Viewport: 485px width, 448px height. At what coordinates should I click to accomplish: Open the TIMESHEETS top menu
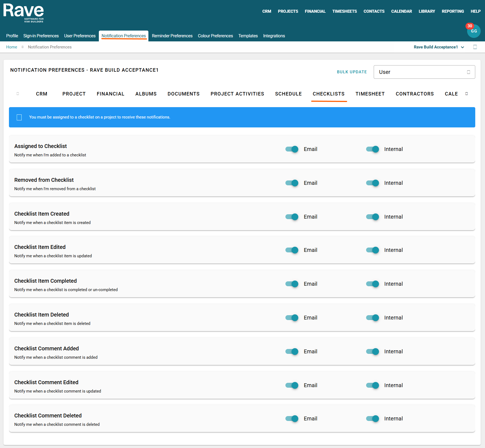coord(344,11)
